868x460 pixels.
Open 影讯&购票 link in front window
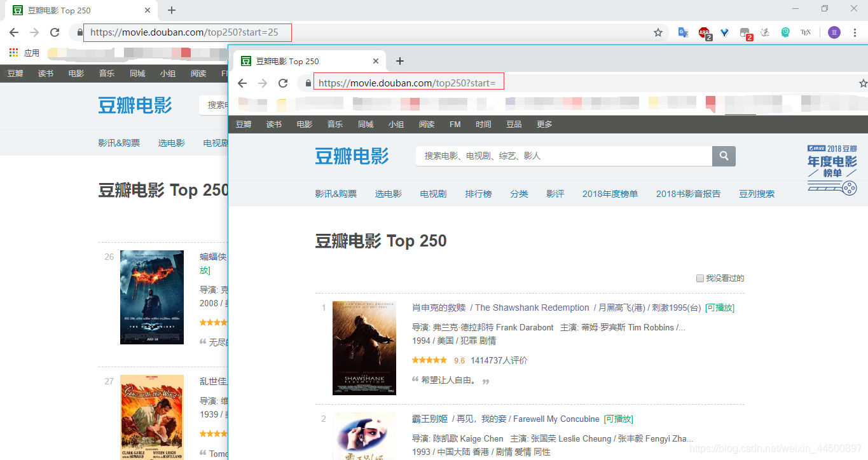click(336, 194)
